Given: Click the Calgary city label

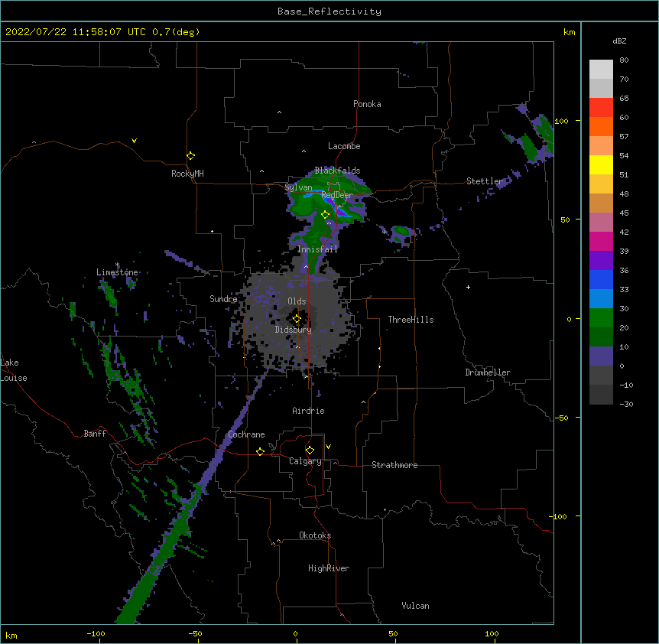Looking at the screenshot, I should pos(305,461).
